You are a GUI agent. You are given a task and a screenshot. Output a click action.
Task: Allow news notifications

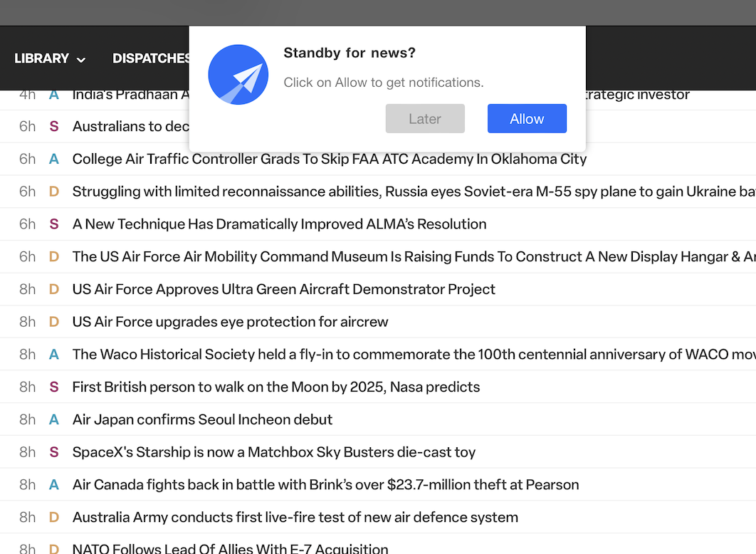[x=527, y=119]
